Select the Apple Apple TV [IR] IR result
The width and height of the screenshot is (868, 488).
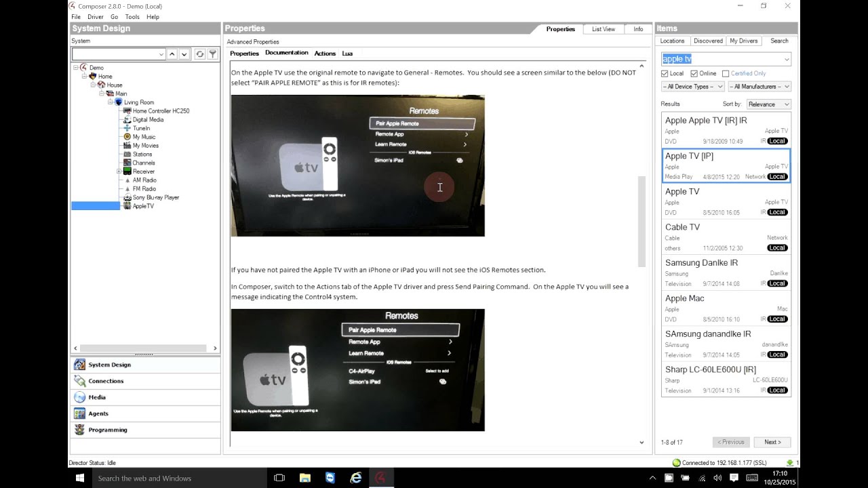pos(726,129)
